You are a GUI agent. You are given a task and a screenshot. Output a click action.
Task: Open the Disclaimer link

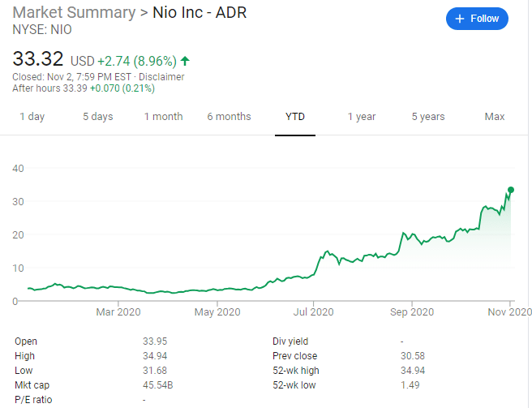coord(162,77)
